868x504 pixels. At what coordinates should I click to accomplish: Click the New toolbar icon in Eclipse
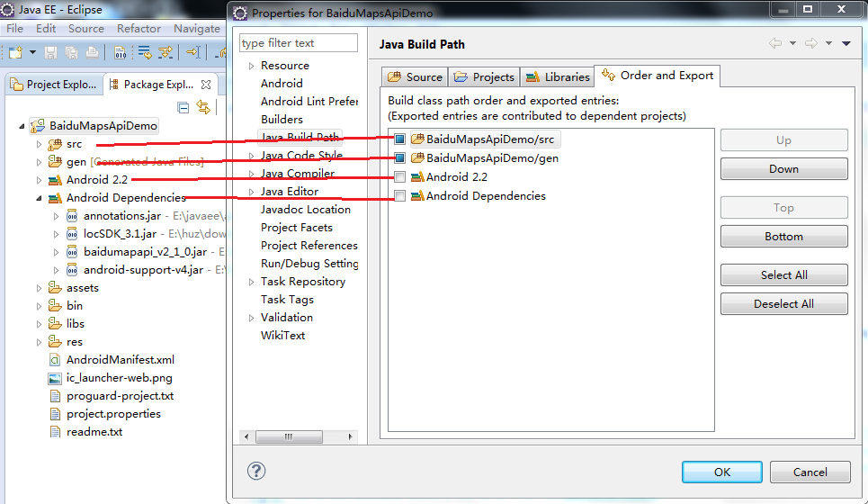[x=15, y=52]
